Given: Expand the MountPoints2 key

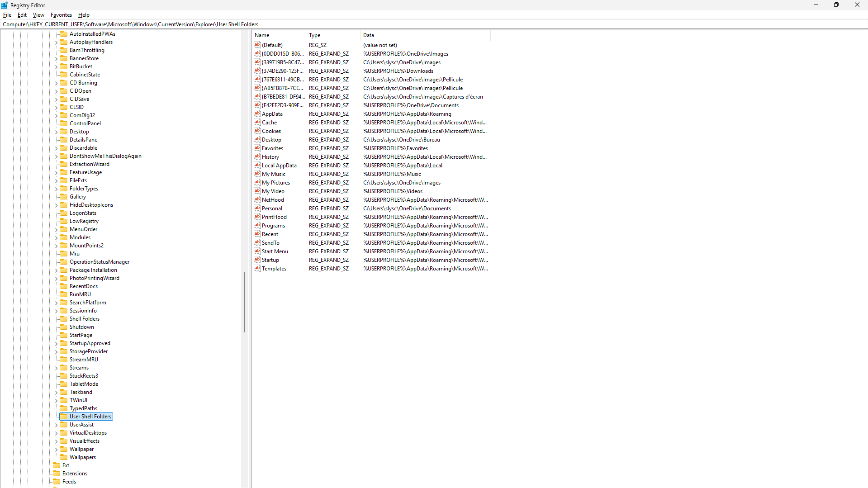Looking at the screenshot, I should [x=57, y=246].
